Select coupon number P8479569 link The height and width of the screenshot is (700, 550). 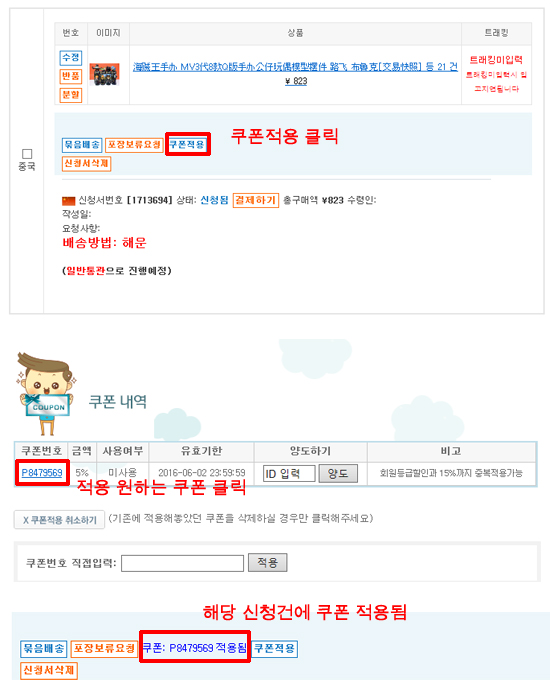[42, 473]
